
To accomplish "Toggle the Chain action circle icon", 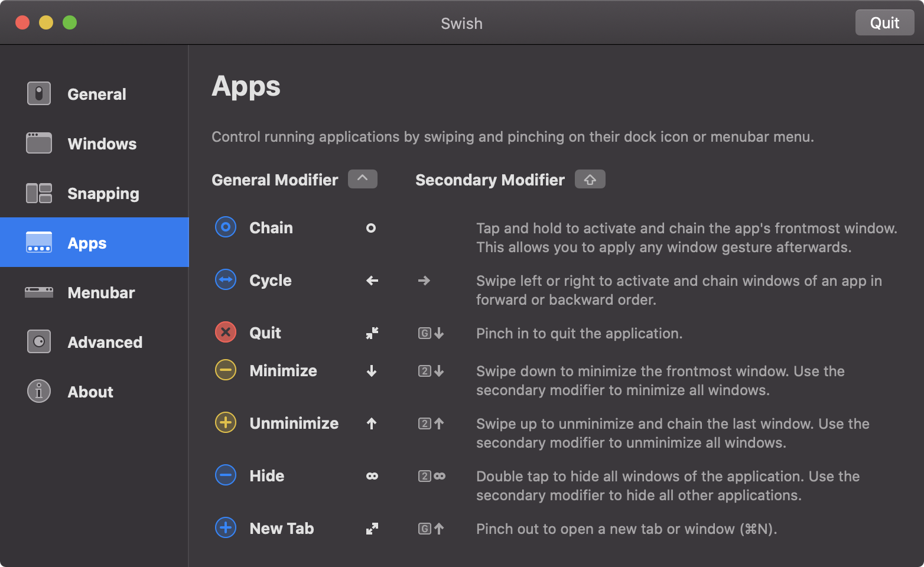I will [x=226, y=227].
